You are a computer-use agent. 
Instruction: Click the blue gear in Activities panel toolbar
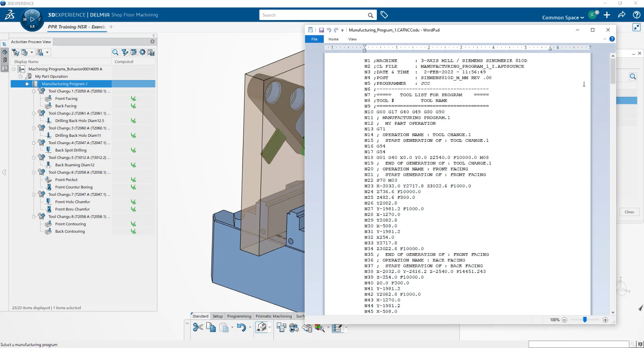coord(142,52)
